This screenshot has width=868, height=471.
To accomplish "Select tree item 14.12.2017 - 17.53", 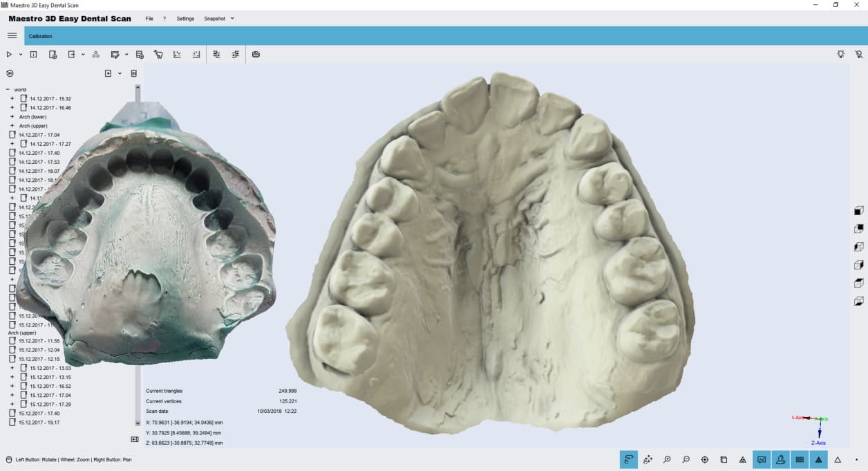I will 39,162.
